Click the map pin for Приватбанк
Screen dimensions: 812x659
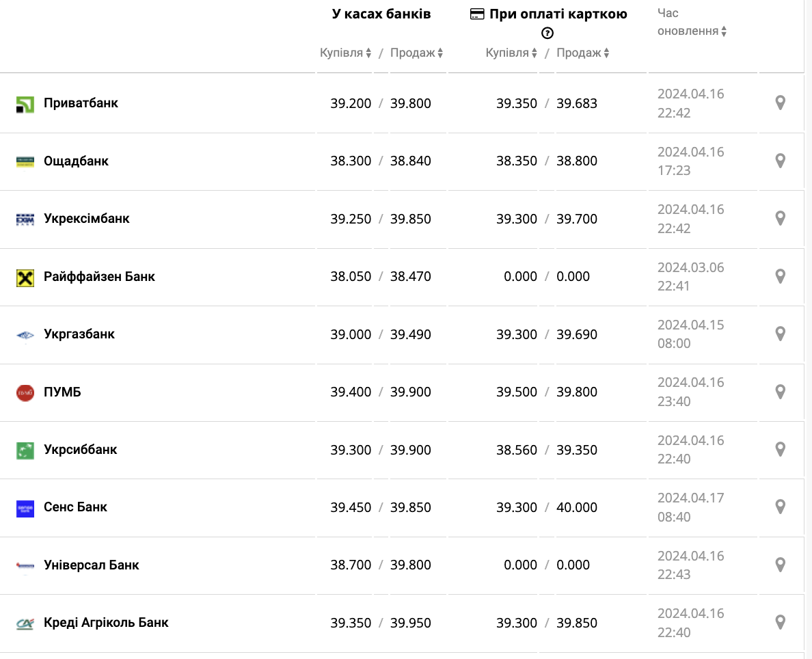[780, 103]
